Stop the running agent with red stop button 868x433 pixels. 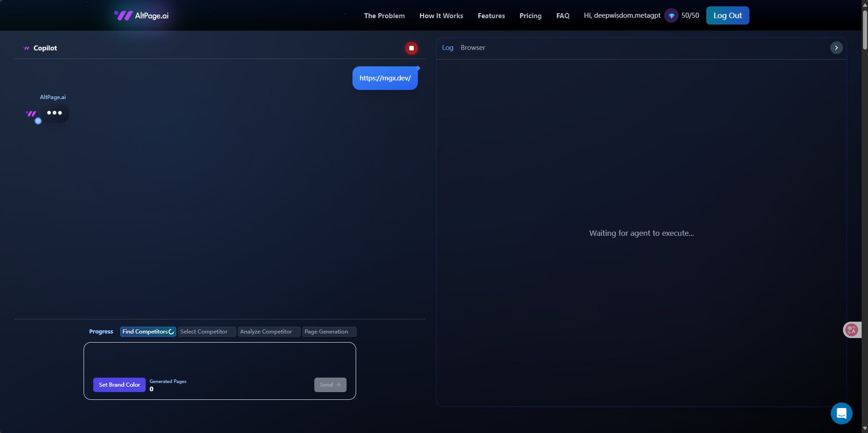click(412, 48)
